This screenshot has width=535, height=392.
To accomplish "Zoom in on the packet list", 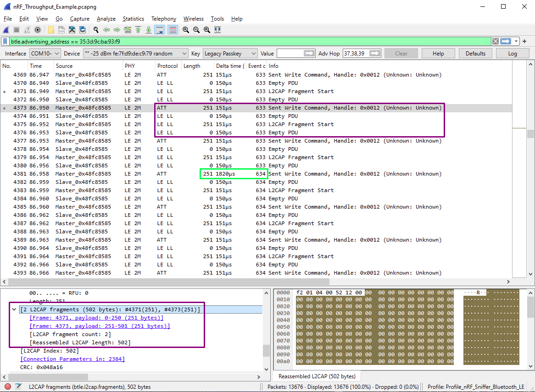I will [185, 30].
